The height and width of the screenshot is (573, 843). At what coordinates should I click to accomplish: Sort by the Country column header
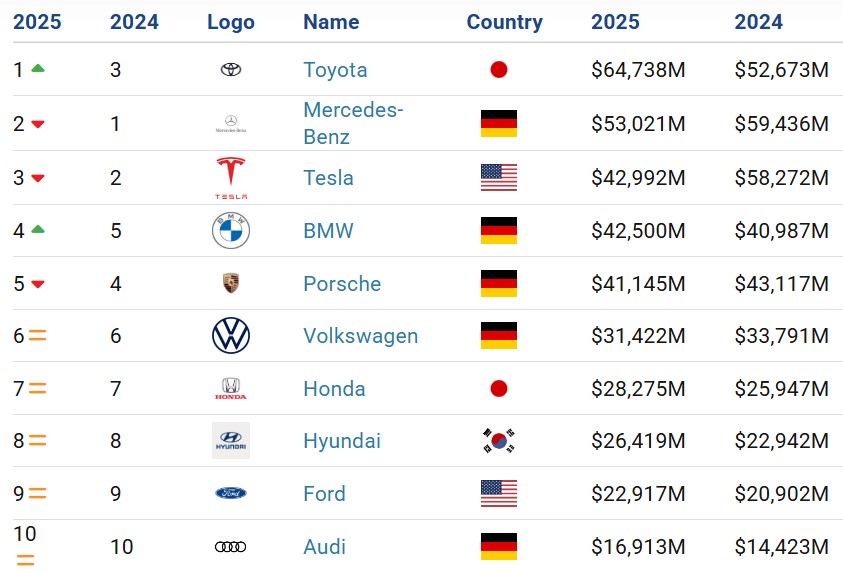coord(504,22)
